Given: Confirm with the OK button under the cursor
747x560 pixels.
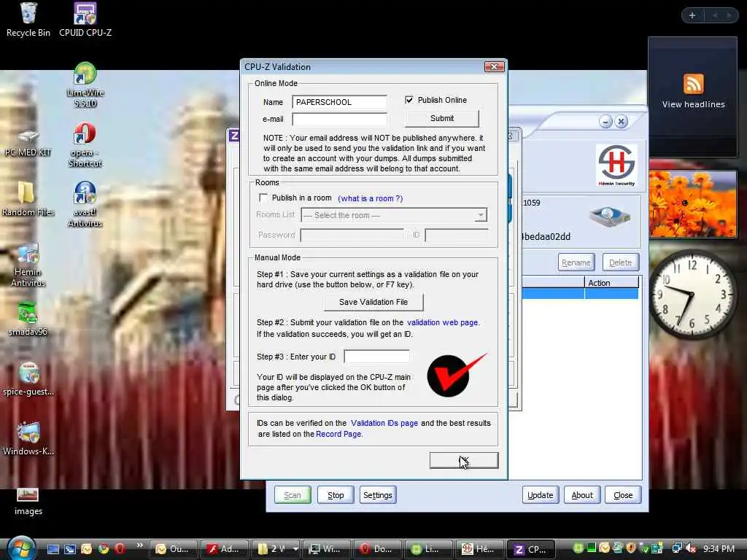Looking at the screenshot, I should [x=464, y=461].
